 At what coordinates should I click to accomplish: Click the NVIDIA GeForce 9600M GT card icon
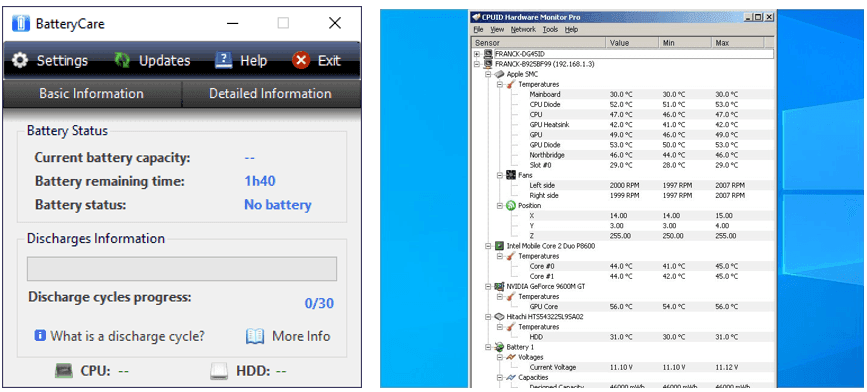click(499, 286)
